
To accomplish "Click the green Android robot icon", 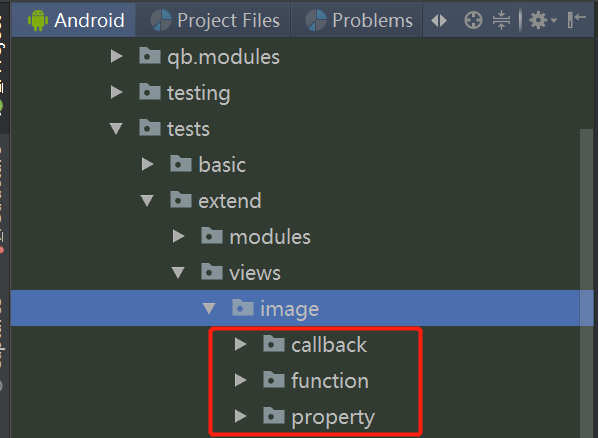I will click(x=38, y=20).
